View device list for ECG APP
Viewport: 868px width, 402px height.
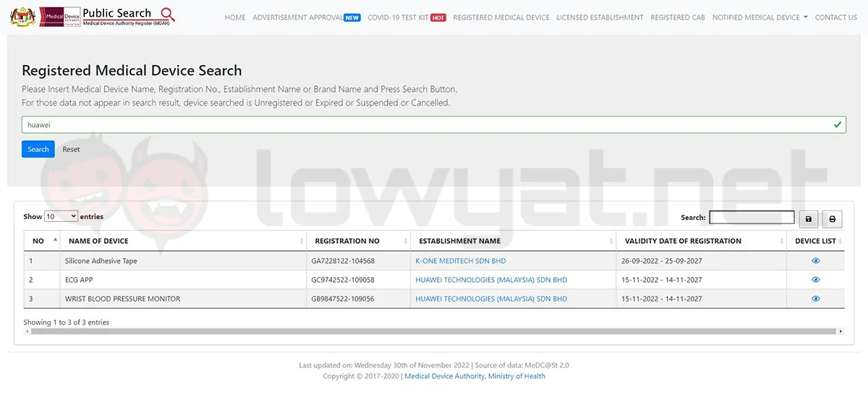[816, 280]
